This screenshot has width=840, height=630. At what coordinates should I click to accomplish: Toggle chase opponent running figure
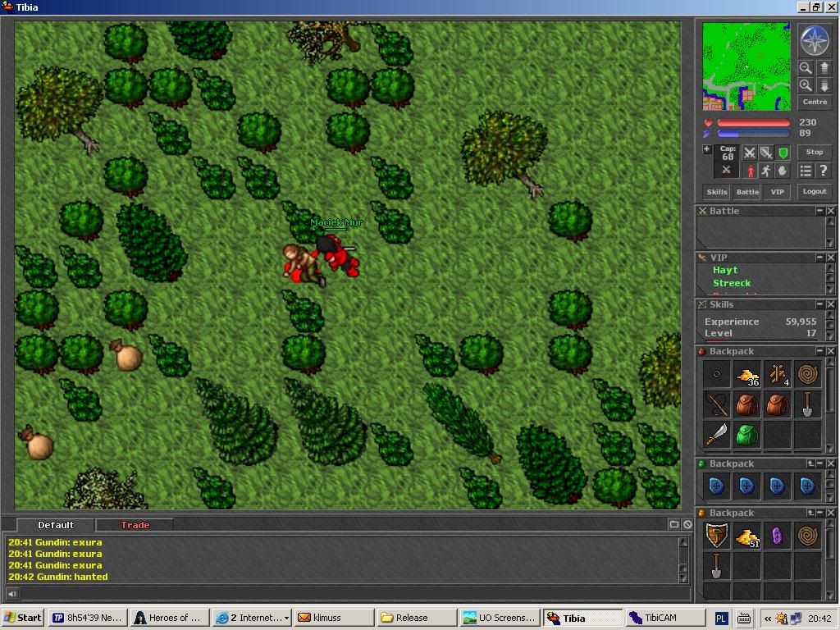(x=766, y=171)
